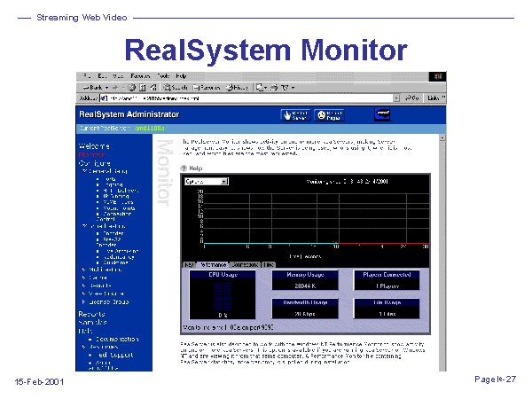Click the Restart Proxy icon
532x399 pixels.
pos(329,114)
